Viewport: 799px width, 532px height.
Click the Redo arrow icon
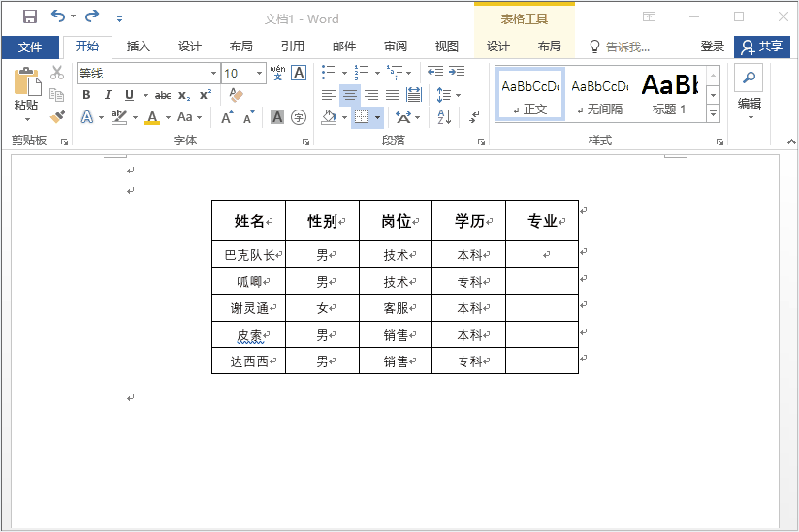point(92,16)
